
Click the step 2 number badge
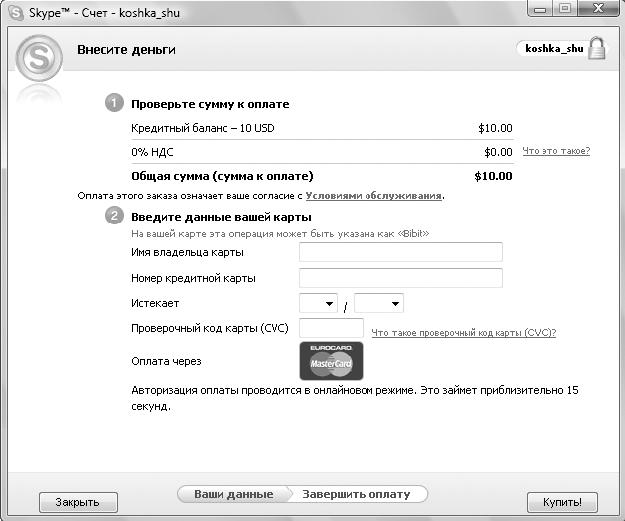pos(114,216)
